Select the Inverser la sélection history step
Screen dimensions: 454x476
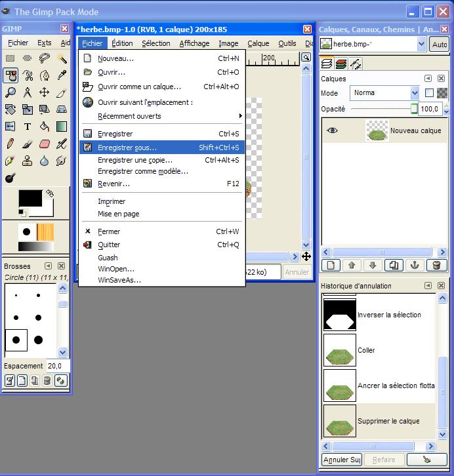click(x=379, y=315)
